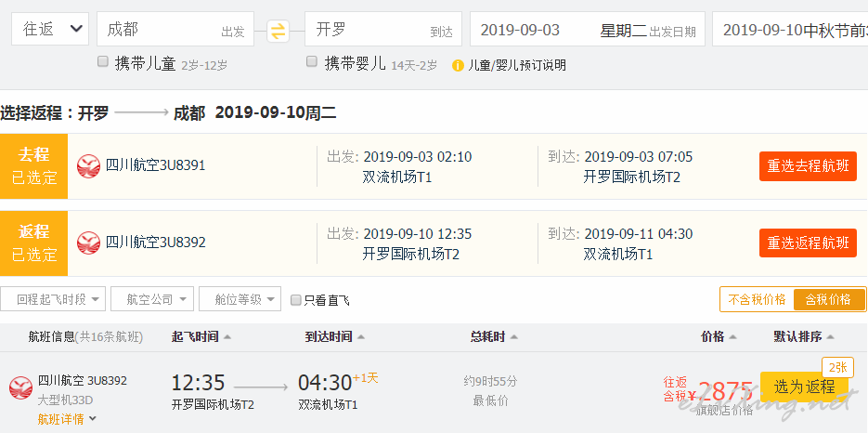Check the 携带婴儿 checkbox
The height and width of the screenshot is (433, 868).
312,62
